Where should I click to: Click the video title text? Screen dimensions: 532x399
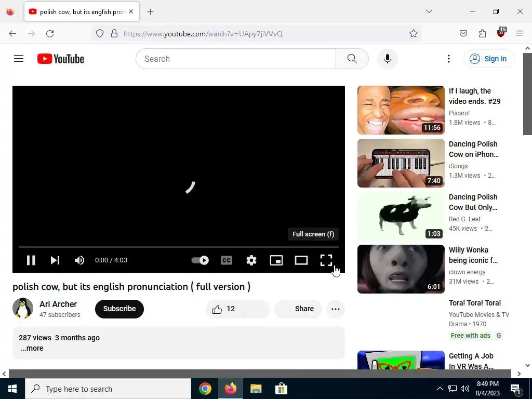point(131,287)
